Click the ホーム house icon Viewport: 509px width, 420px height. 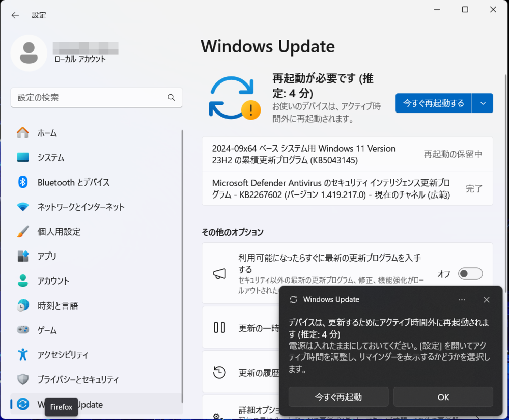23,133
